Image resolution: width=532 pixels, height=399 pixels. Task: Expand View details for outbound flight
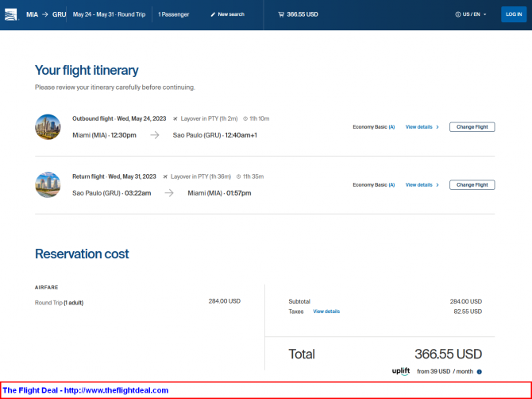pos(422,127)
